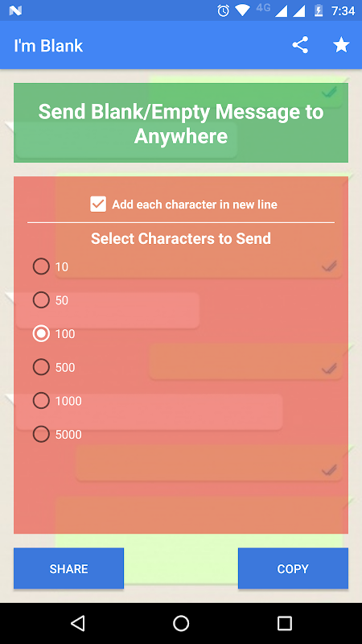Open recent apps square icon
Screen dimensions: 362x644
(285, 623)
